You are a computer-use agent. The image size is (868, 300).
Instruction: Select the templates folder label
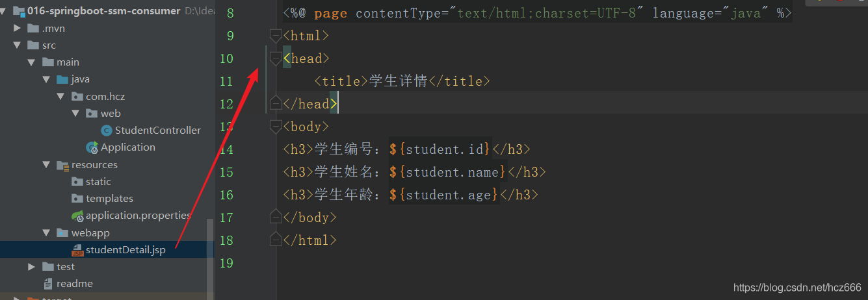109,198
